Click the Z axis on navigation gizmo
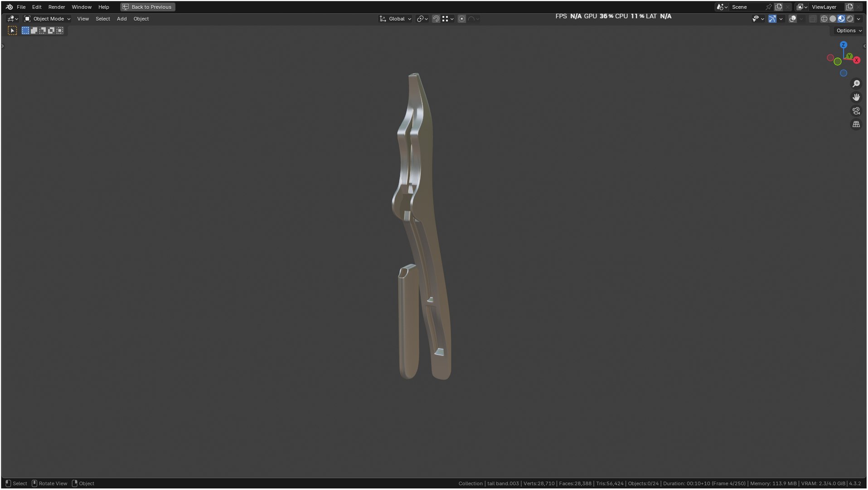868x490 pixels. coord(844,45)
